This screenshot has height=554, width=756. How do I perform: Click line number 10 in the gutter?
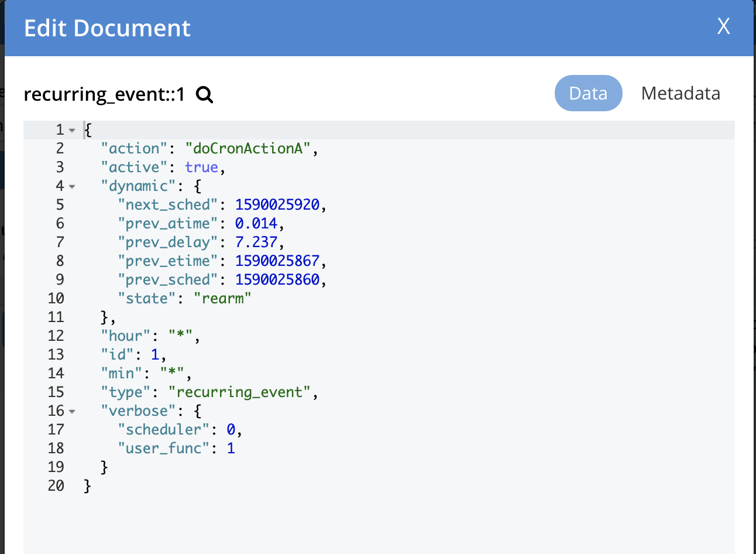click(x=56, y=299)
